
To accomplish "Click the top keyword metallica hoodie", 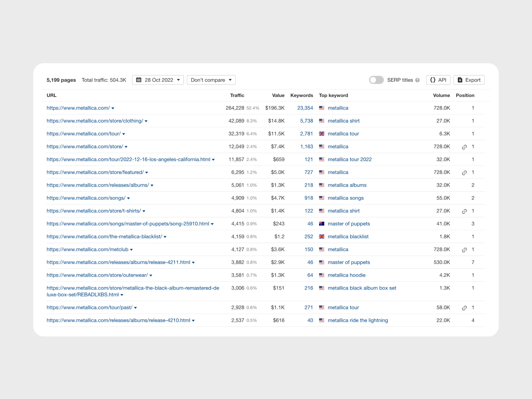I will click(347, 275).
